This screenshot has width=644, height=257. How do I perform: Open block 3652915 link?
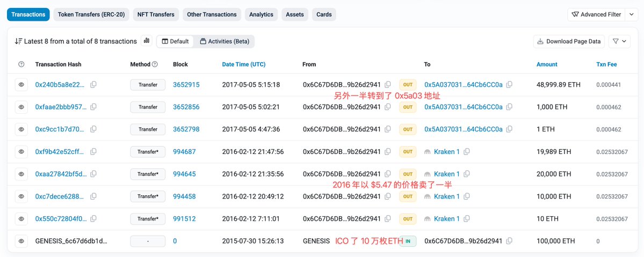click(x=186, y=85)
